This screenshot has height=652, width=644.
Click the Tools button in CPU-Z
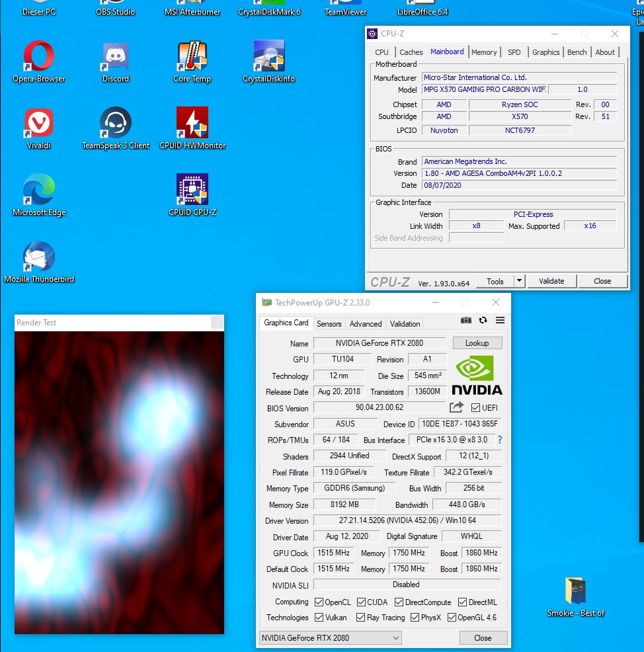[x=495, y=281]
